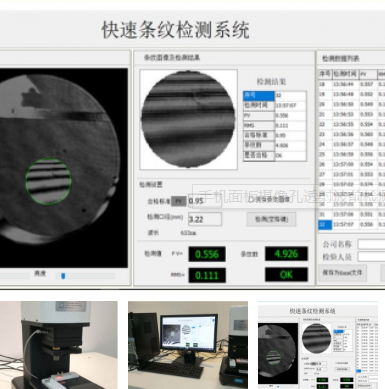Image resolution: width=385 pixels, height=389 pixels.
Task: Click the green RMS readout 0.111
Action: [x=207, y=275]
